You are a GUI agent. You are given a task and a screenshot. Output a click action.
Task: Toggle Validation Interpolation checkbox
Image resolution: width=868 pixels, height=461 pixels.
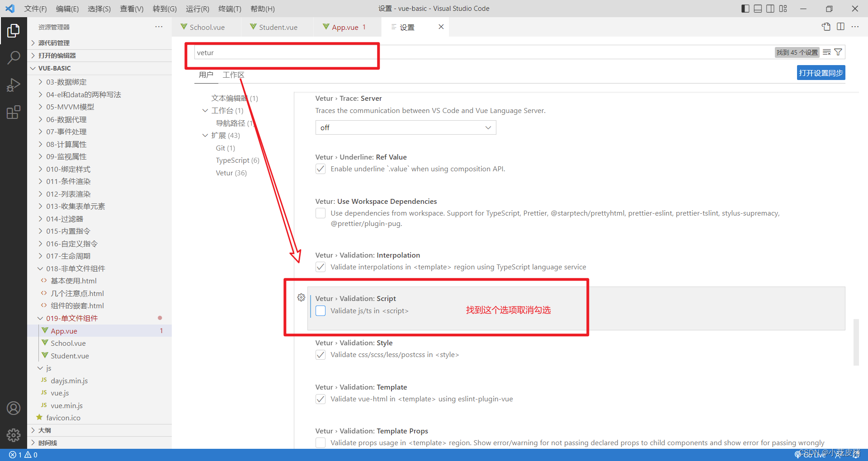click(321, 267)
